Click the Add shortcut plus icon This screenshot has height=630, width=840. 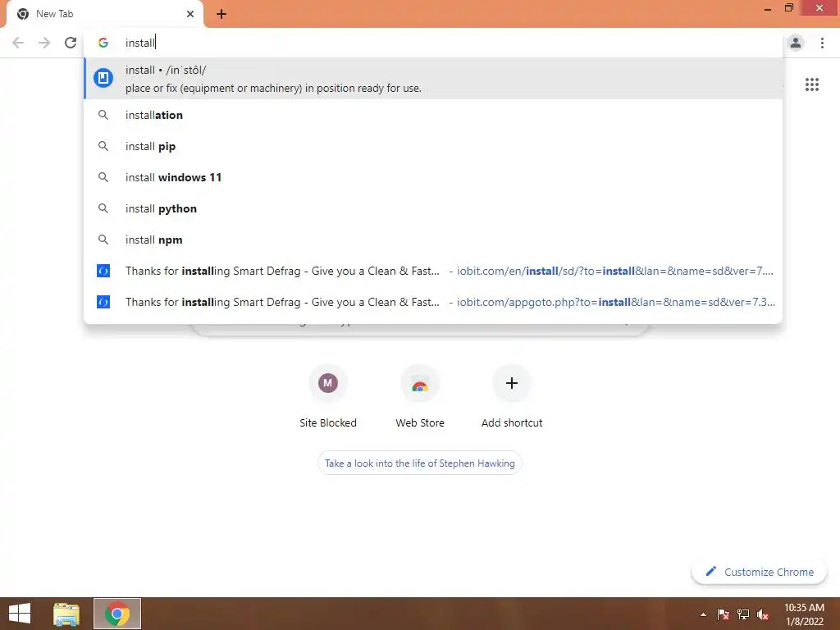(x=512, y=383)
